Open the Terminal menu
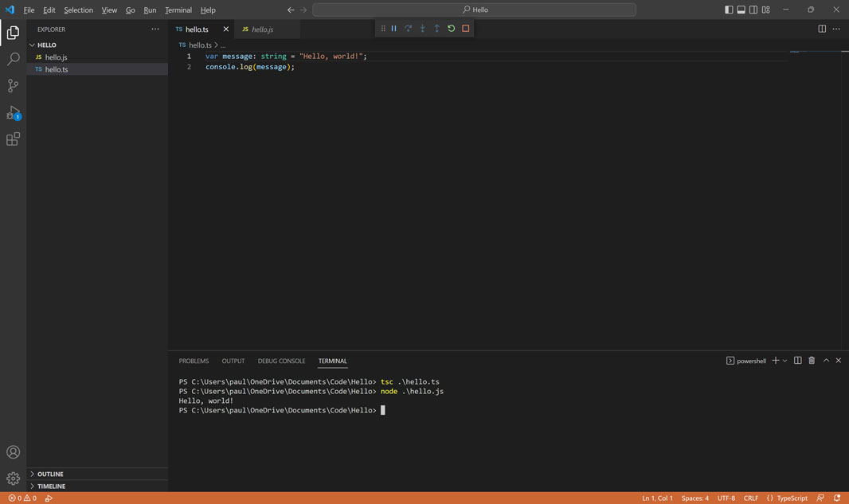849x504 pixels. point(178,10)
